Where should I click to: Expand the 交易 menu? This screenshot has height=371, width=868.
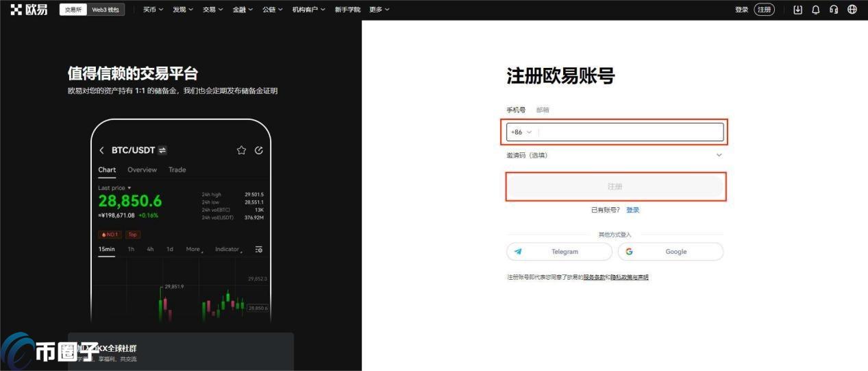(x=213, y=10)
